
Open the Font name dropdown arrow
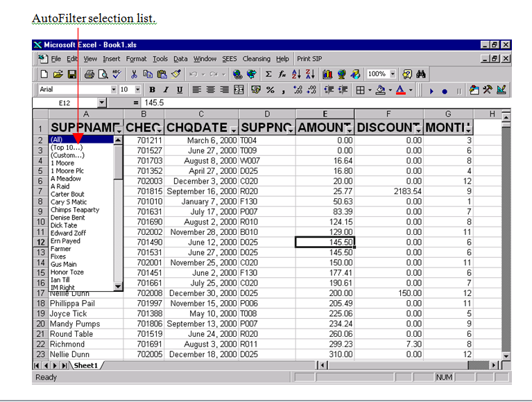tap(114, 89)
